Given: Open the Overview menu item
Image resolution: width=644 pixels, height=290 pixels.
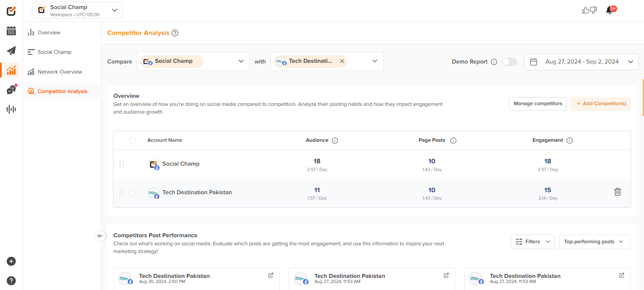Looking at the screenshot, I should pyautogui.click(x=49, y=33).
